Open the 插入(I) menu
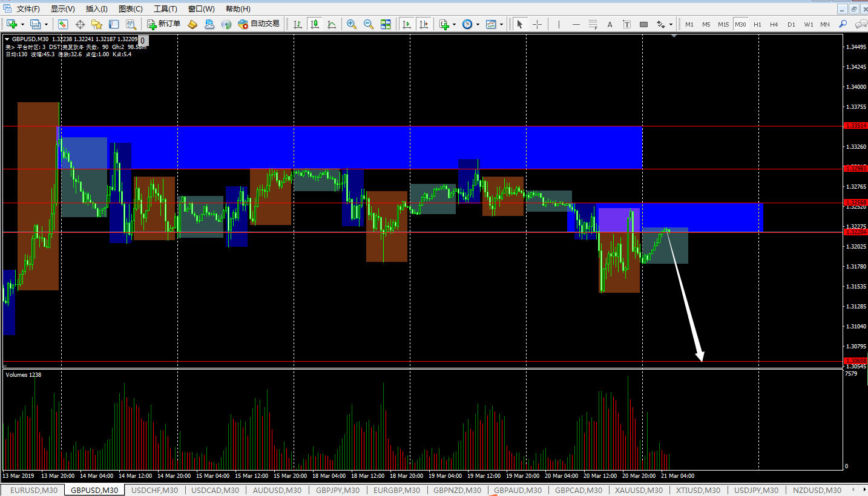868x496 pixels. pyautogui.click(x=97, y=9)
